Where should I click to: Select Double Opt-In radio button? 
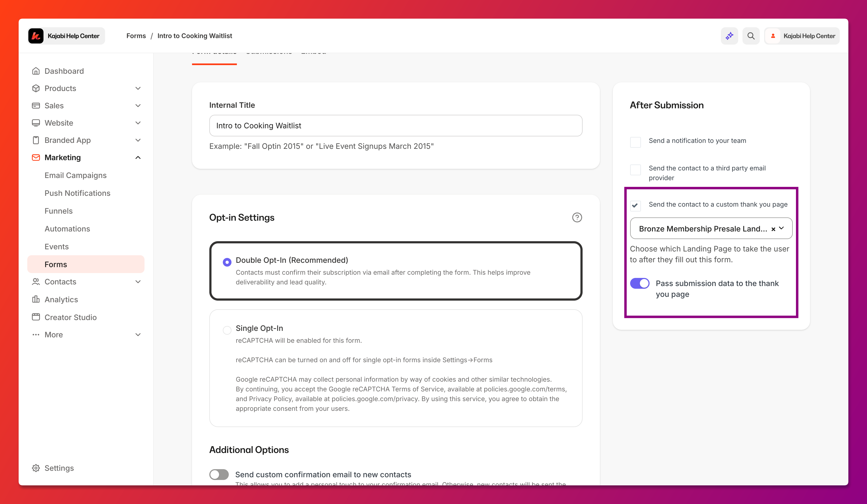pyautogui.click(x=227, y=262)
